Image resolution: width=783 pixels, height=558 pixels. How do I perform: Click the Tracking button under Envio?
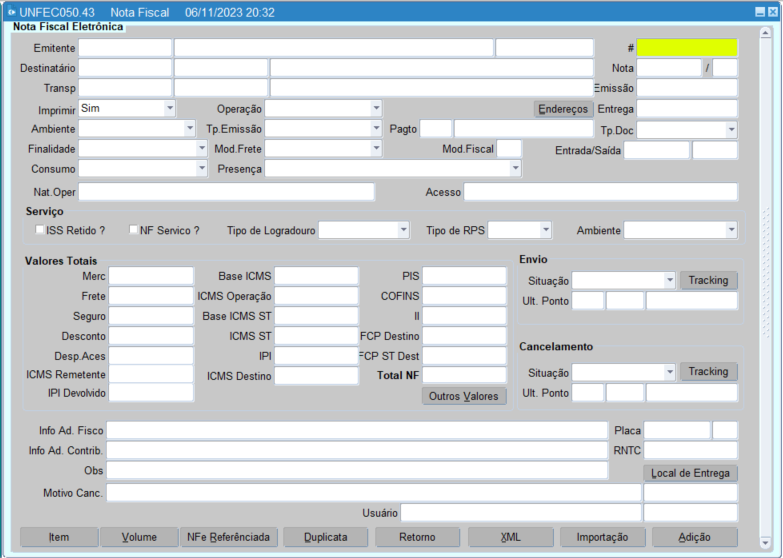click(708, 280)
